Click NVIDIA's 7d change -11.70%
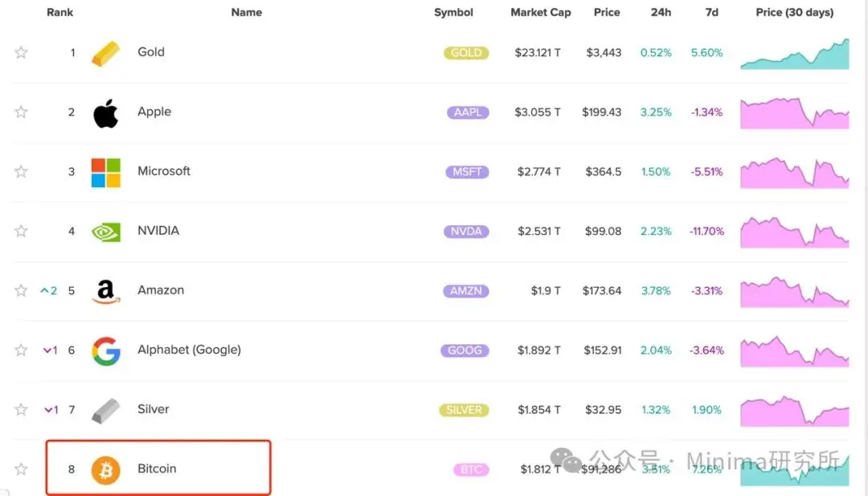The height and width of the screenshot is (496, 868). click(707, 232)
